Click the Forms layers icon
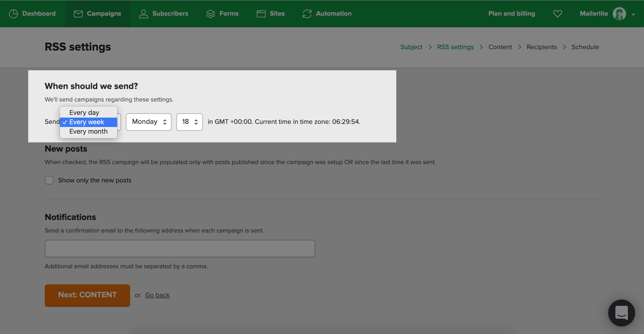Viewport: 644px width, 334px height. (x=210, y=14)
